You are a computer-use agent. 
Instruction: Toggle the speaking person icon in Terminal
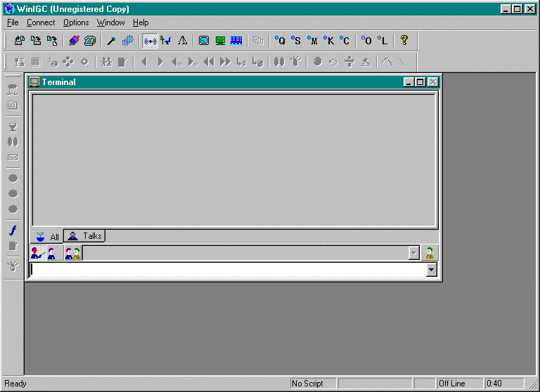pyautogui.click(x=38, y=253)
